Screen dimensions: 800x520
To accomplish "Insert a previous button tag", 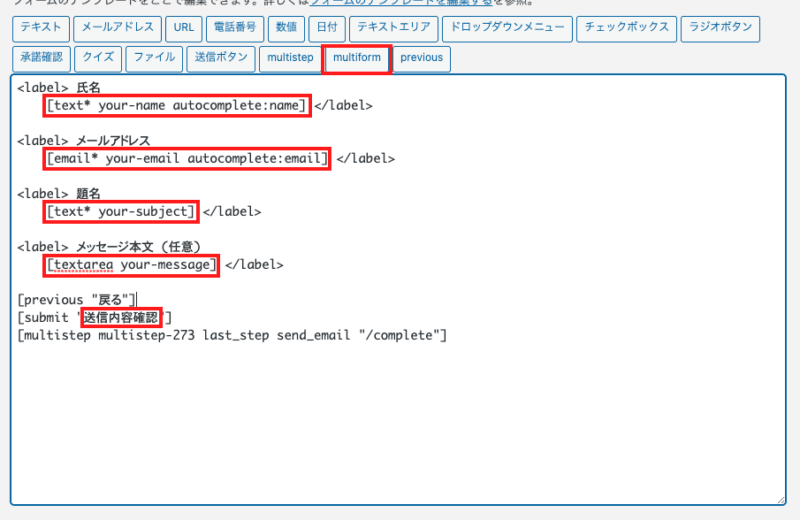I will (421, 58).
